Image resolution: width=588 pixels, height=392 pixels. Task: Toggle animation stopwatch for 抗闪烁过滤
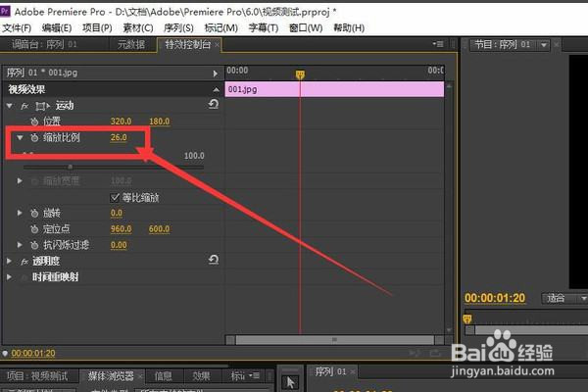click(x=34, y=245)
